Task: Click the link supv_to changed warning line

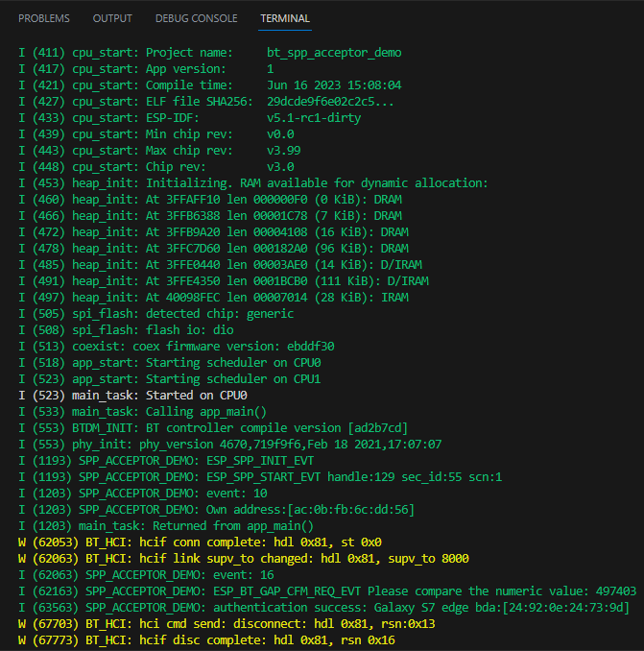Action: tap(244, 559)
